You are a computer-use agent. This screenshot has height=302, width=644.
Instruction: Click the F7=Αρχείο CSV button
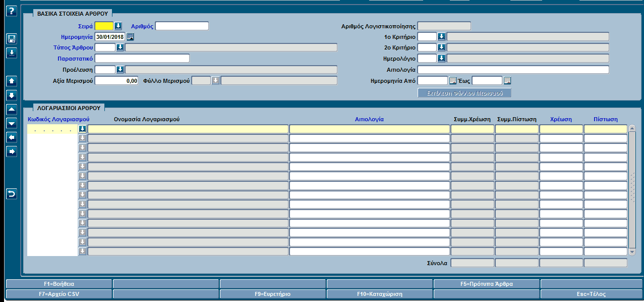pos(59,293)
